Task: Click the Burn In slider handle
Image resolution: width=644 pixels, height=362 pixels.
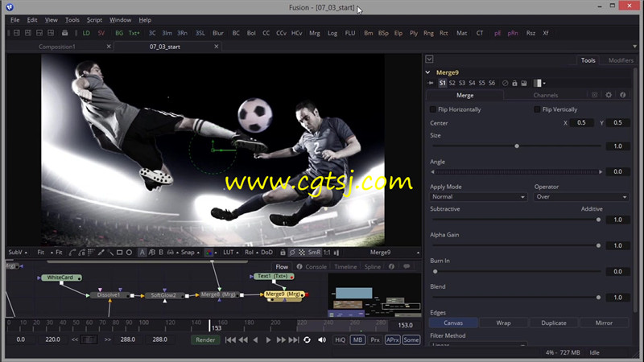Action: tap(435, 271)
